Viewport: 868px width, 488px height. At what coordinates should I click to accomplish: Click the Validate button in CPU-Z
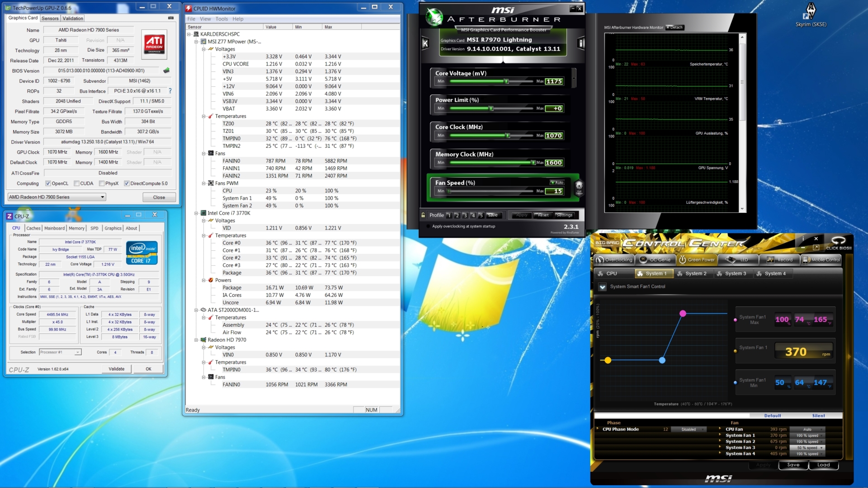click(x=117, y=369)
